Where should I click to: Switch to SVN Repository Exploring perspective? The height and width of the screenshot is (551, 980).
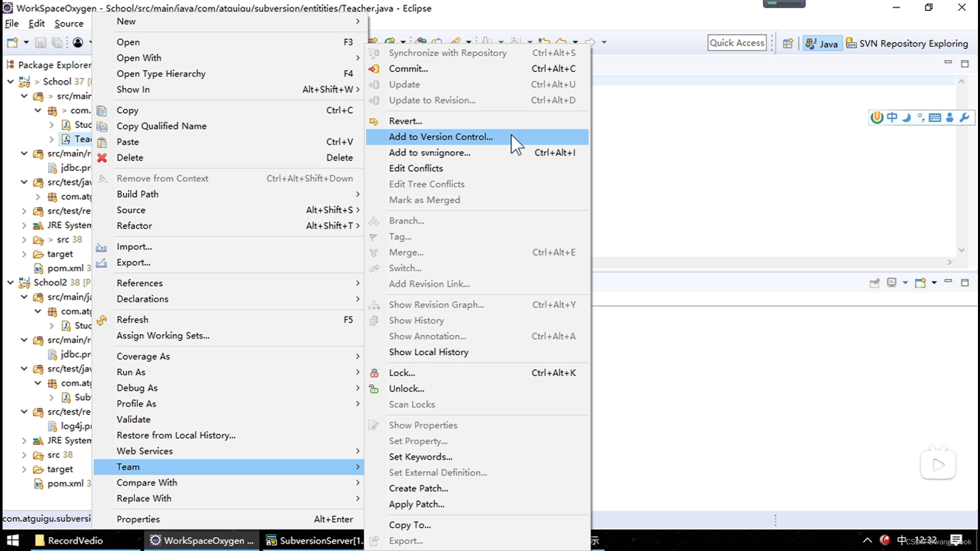pyautogui.click(x=907, y=43)
